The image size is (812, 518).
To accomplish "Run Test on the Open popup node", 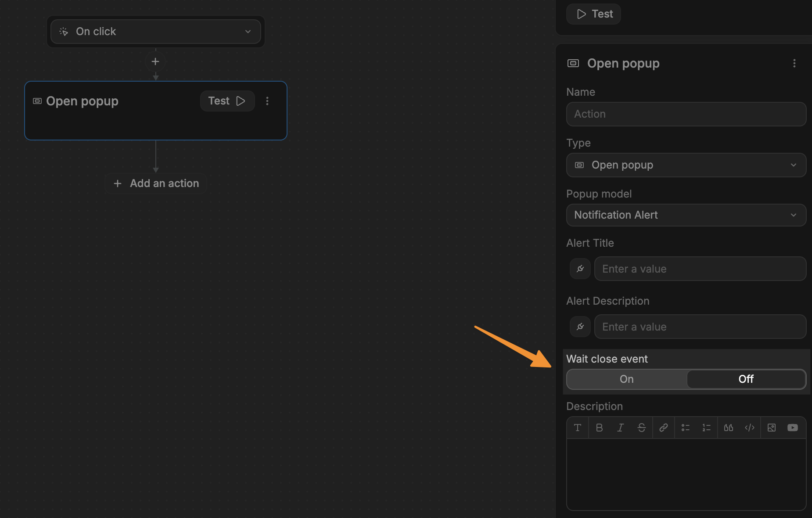I will (227, 101).
